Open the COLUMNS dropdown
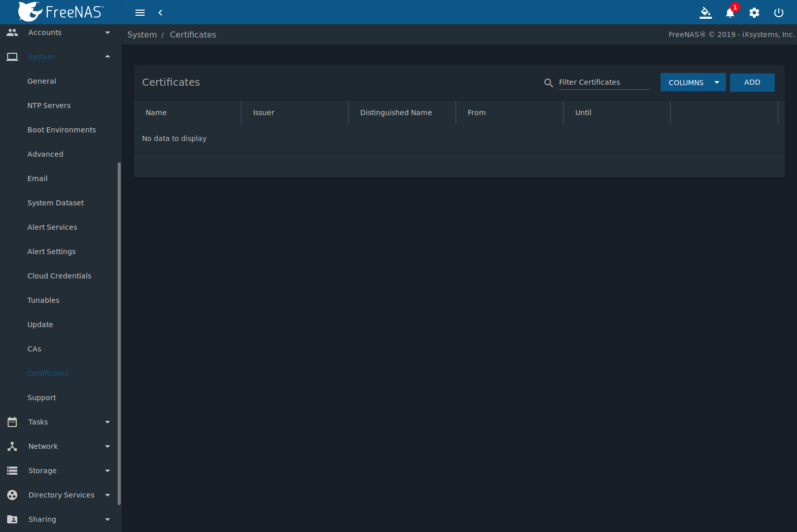The height and width of the screenshot is (532, 797). point(693,83)
